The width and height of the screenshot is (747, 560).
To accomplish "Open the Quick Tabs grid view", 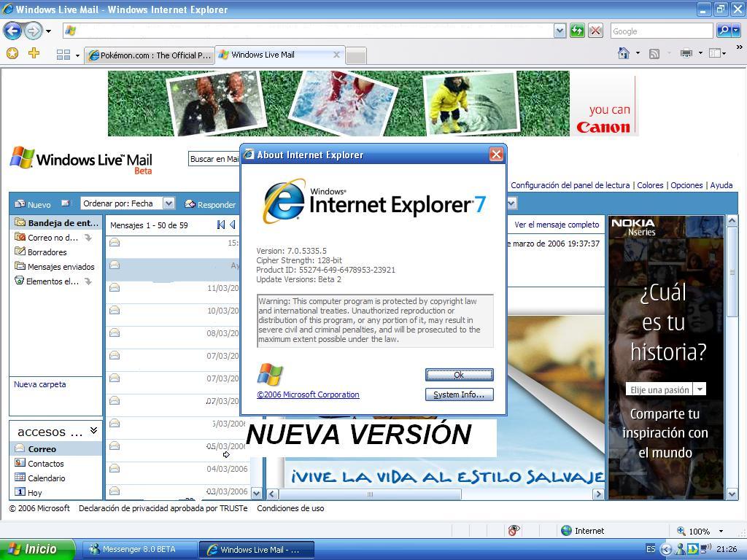I will [63, 55].
